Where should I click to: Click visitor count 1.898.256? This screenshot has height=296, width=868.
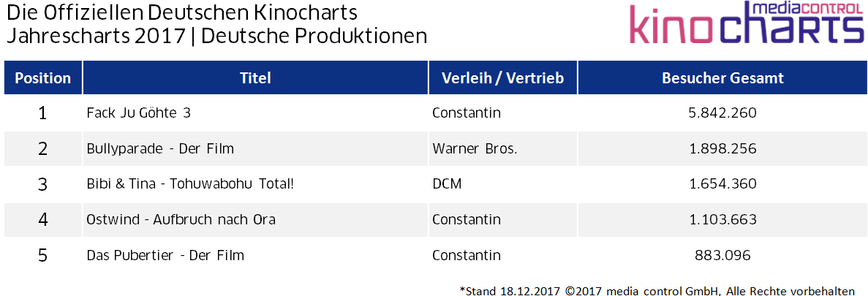[722, 149]
